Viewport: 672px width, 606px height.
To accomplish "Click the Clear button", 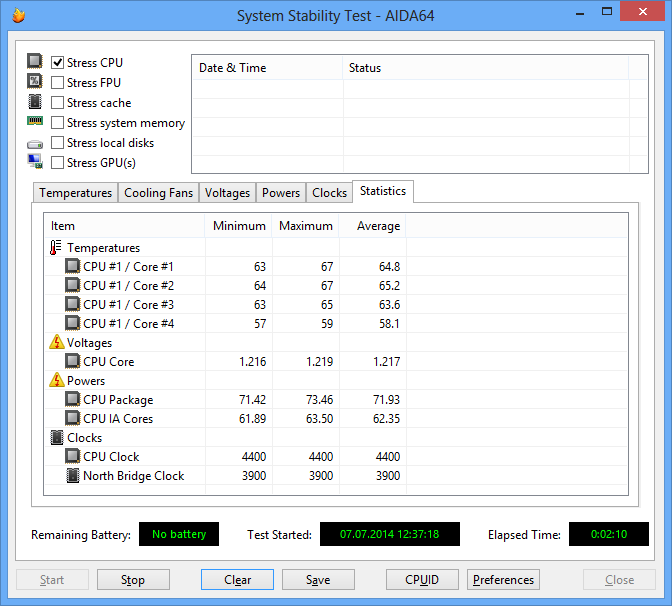I will tap(237, 579).
